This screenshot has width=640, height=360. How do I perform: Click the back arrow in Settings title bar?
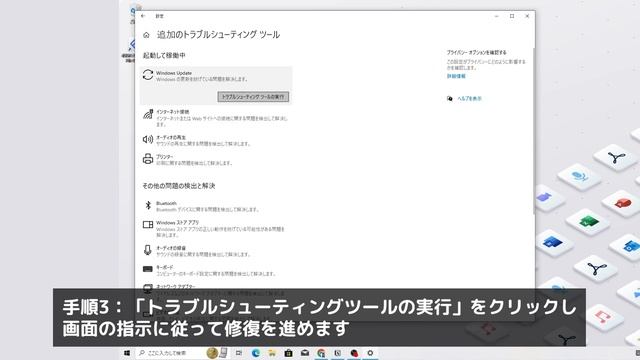point(143,16)
